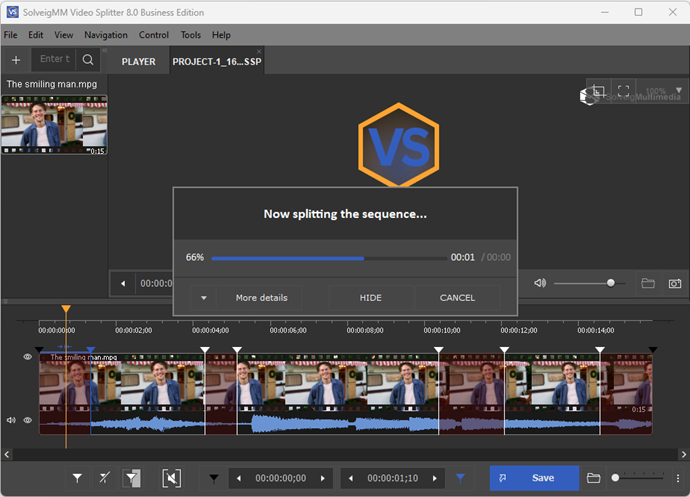This screenshot has width=690, height=497.
Task: Click the blue end-marker icon in bottom bar
Action: pyautogui.click(x=460, y=478)
